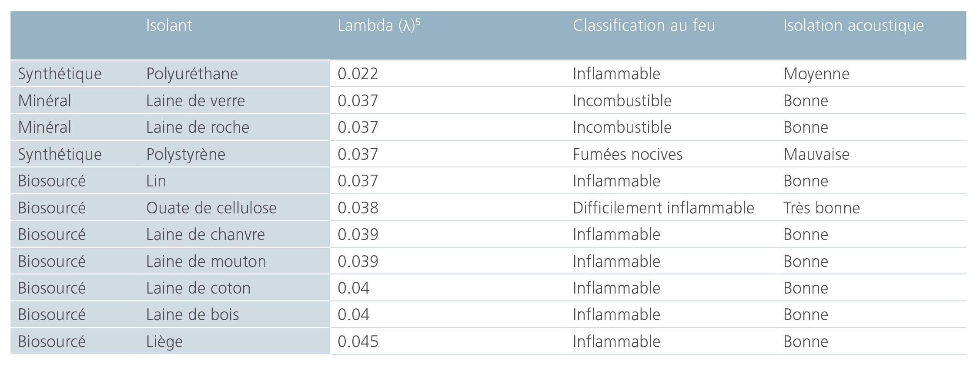
Task: Click the Mauvaise acoustic cell
Action: (816, 154)
